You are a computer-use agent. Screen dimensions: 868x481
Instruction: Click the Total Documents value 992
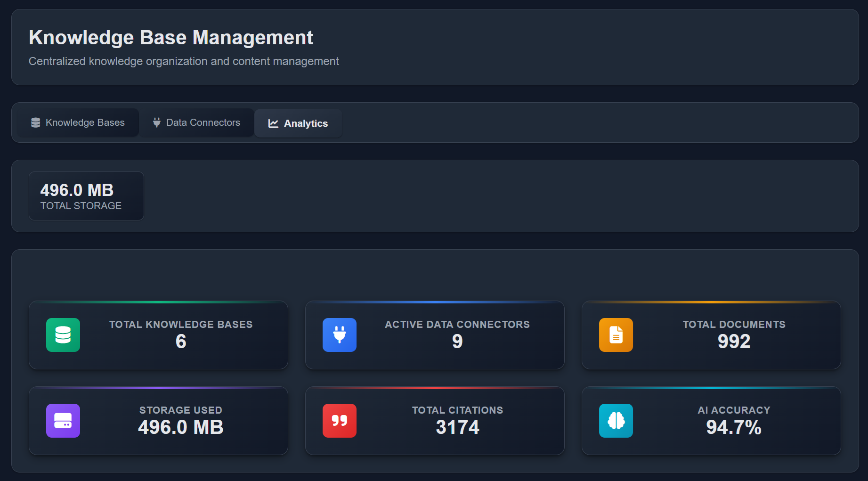(x=734, y=342)
